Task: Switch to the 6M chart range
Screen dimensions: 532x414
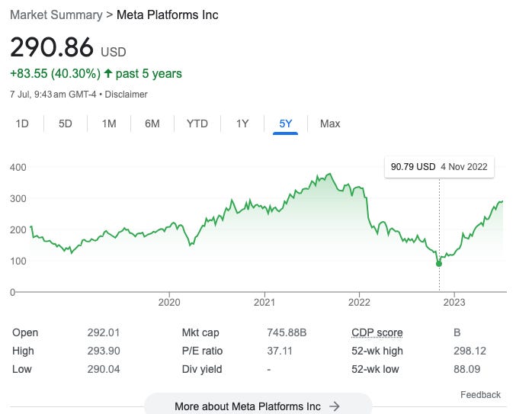Action: [x=152, y=124]
